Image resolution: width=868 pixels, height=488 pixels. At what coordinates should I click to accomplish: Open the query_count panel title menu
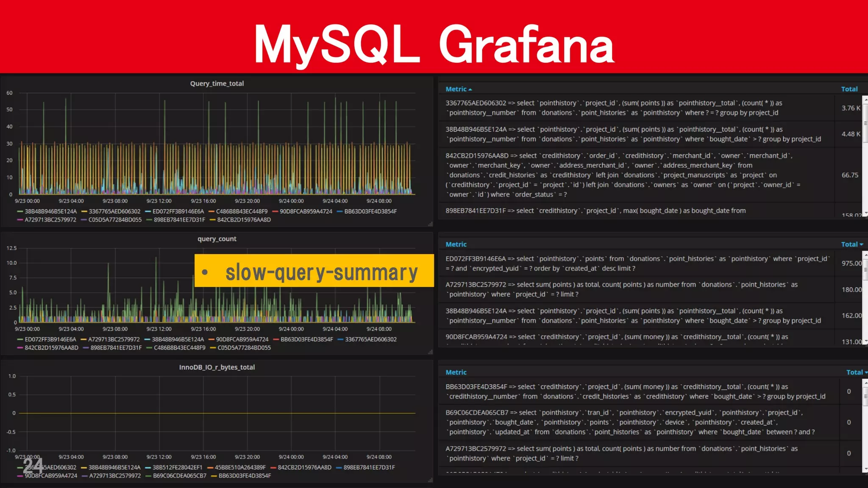pos(217,239)
